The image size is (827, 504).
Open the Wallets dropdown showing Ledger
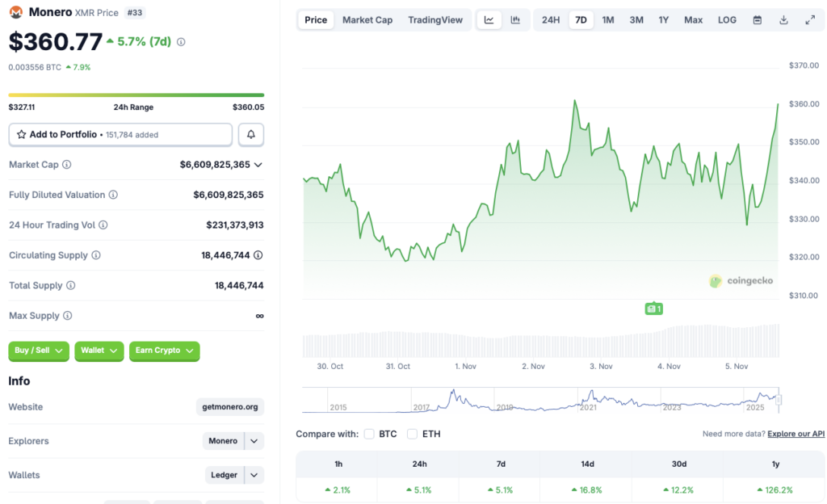[x=233, y=475]
